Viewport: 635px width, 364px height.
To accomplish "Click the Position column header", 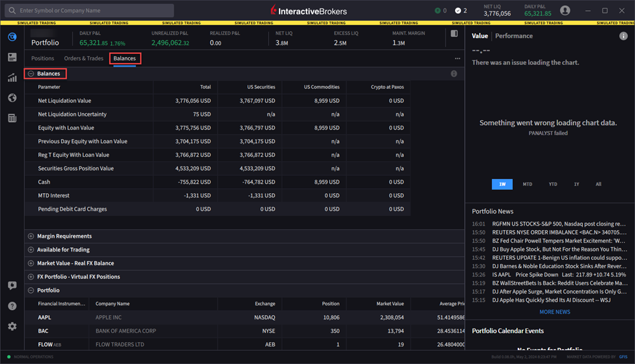I will pyautogui.click(x=331, y=304).
